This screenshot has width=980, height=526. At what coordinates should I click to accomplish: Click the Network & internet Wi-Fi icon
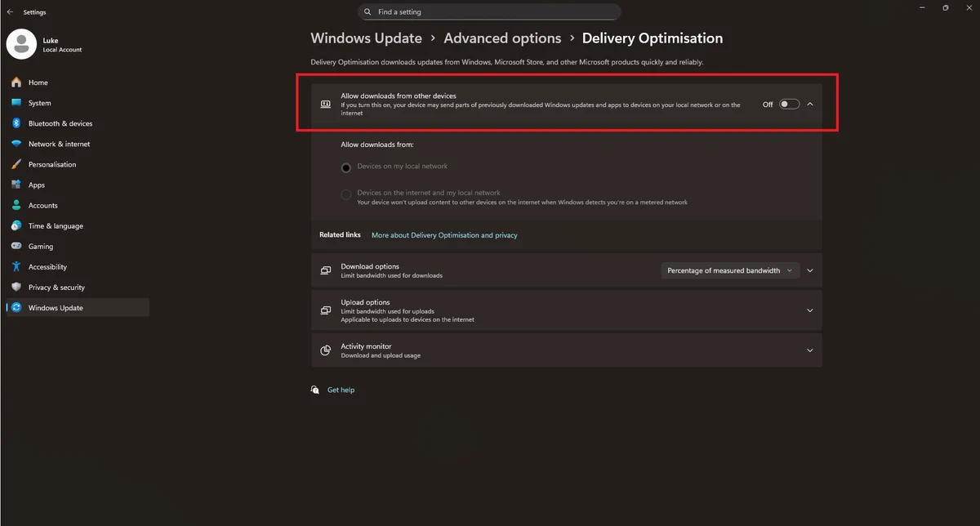coord(16,144)
